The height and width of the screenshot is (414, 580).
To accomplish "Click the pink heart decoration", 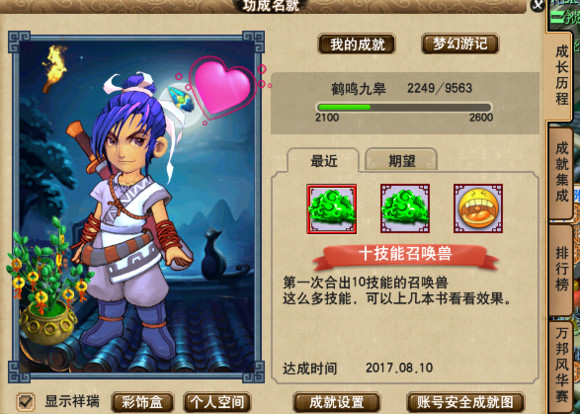I will click(222, 89).
